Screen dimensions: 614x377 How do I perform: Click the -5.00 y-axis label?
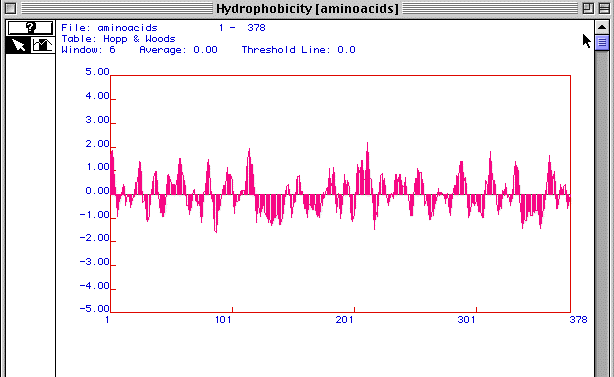[x=94, y=309]
